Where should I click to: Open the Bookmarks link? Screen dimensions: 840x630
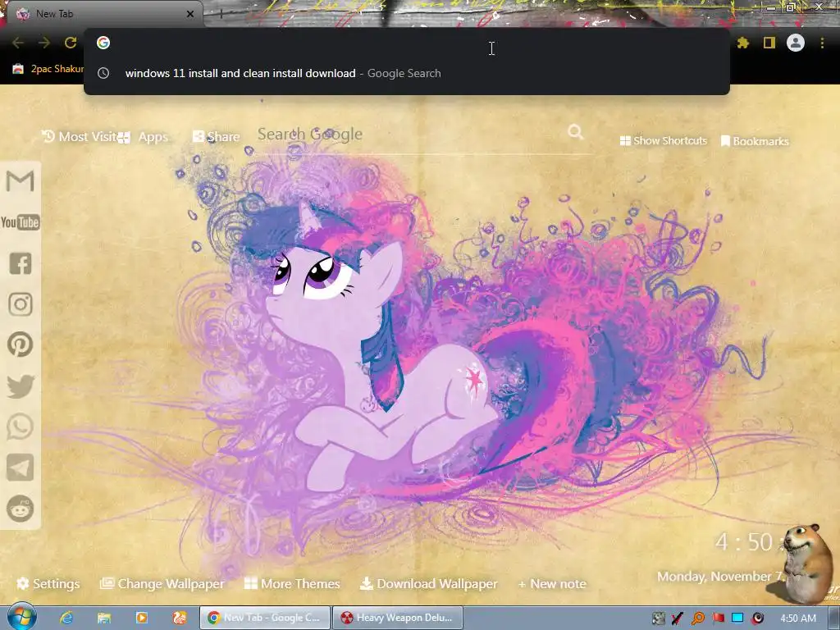pyautogui.click(x=755, y=141)
